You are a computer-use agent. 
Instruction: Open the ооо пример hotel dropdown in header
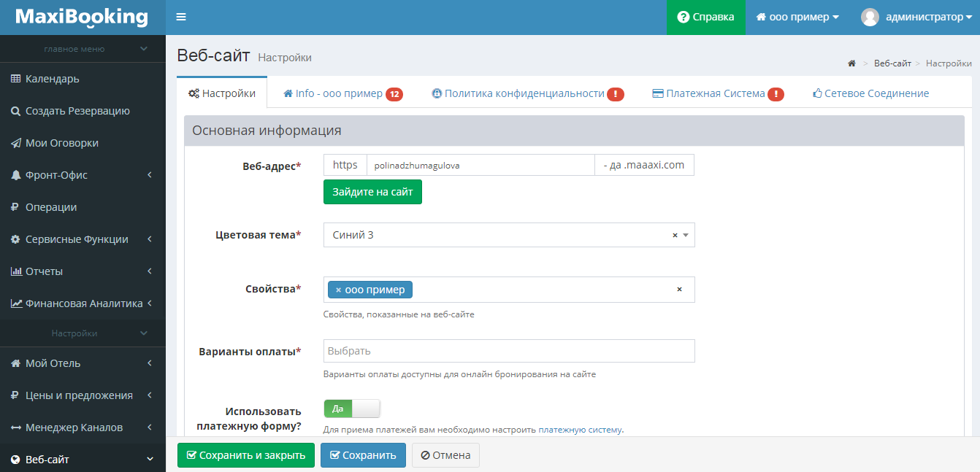click(x=797, y=17)
